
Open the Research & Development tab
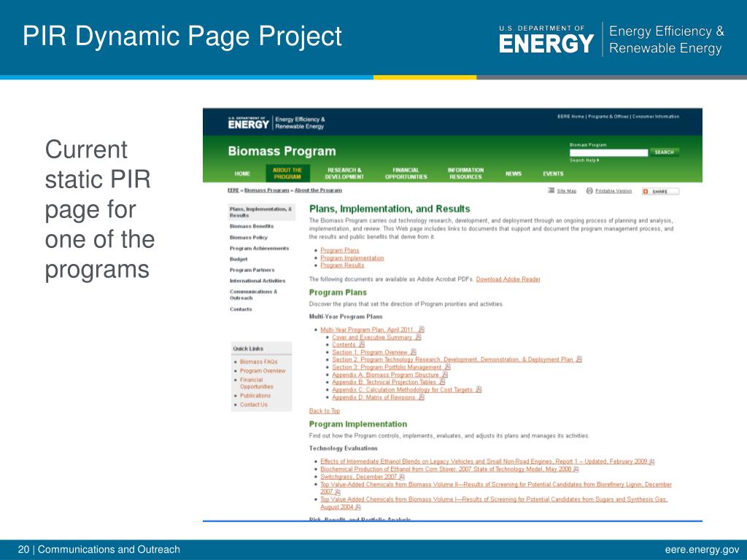pos(344,174)
